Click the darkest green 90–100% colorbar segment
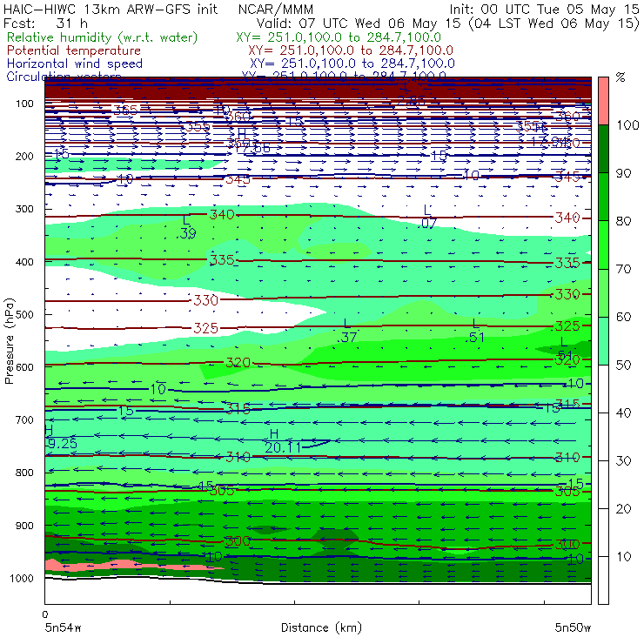Screen dimensions: 644x644 [603, 149]
